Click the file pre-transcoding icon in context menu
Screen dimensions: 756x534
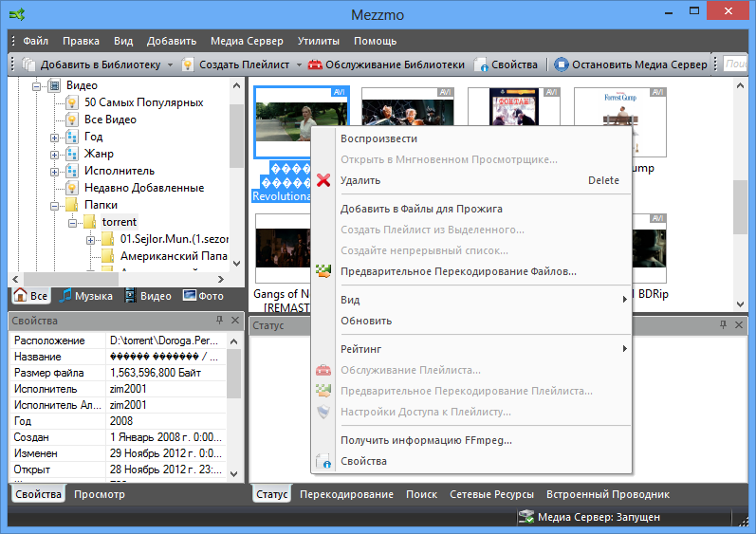[323, 272]
